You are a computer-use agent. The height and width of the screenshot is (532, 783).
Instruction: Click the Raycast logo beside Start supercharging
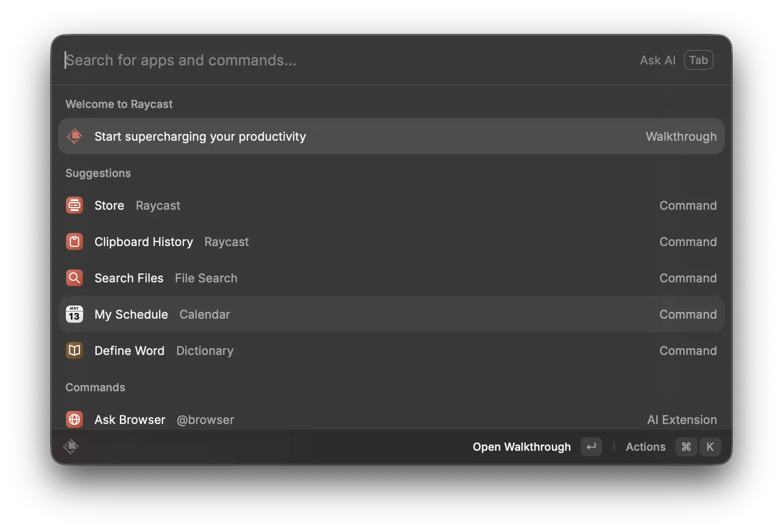74,136
